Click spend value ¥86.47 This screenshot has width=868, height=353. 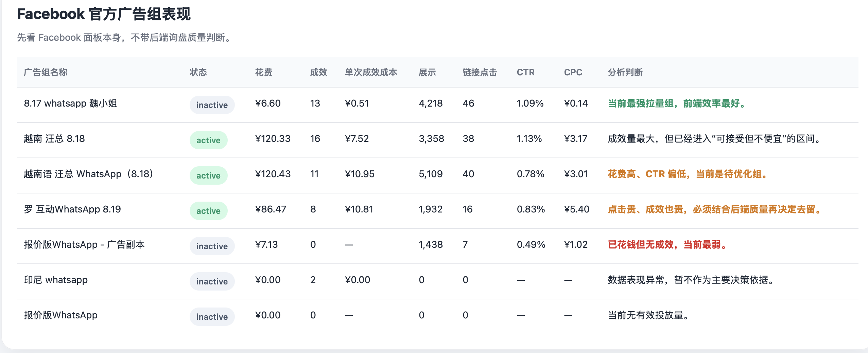coord(271,209)
